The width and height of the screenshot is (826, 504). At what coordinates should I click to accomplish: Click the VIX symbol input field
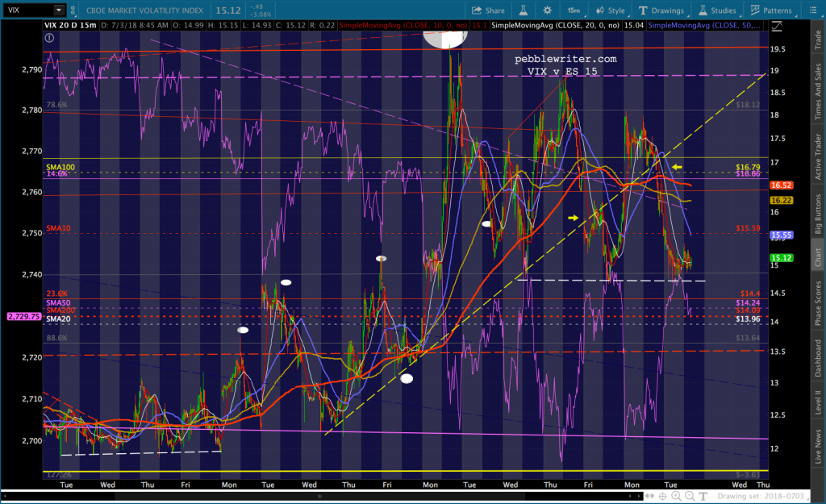pos(27,10)
